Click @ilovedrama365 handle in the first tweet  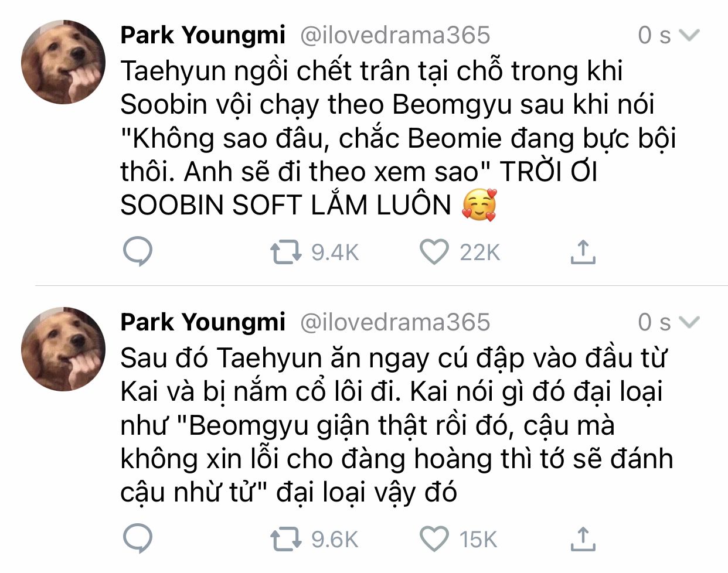click(x=394, y=35)
